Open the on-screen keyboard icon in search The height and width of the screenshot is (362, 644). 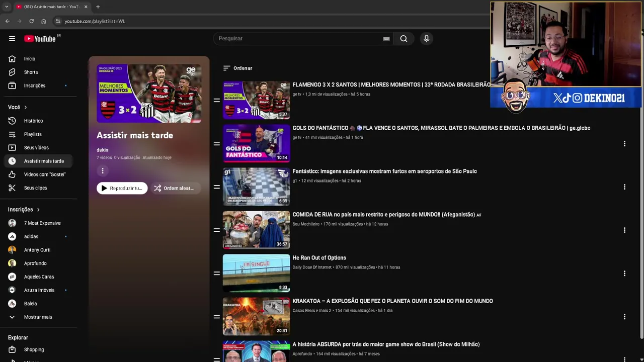click(x=386, y=39)
